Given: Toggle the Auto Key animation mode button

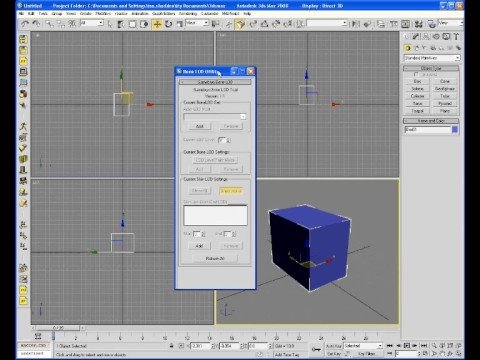Looking at the screenshot, I should (333, 346).
